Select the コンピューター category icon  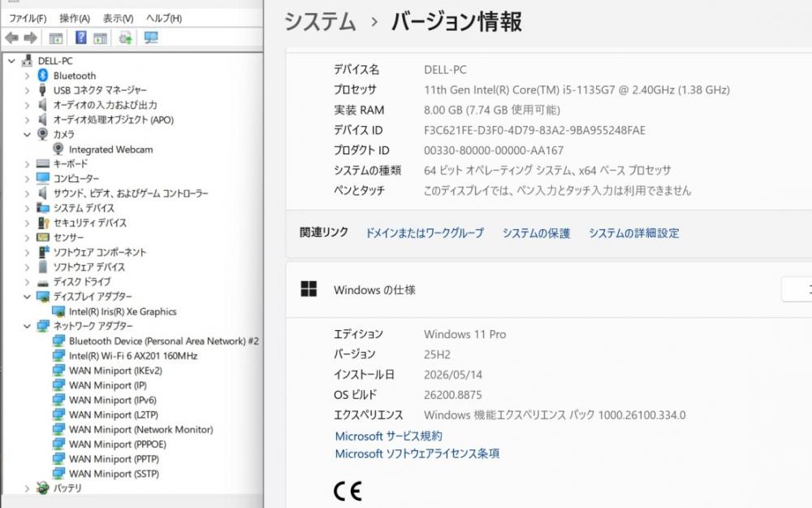pyautogui.click(x=43, y=178)
